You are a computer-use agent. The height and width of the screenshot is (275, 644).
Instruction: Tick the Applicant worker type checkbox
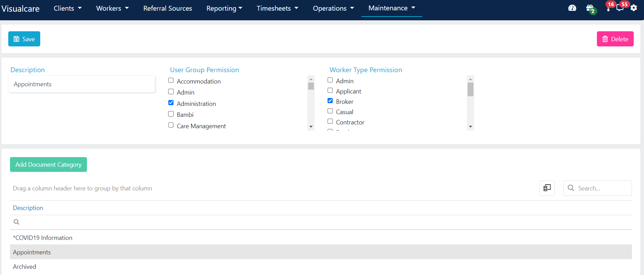click(330, 90)
